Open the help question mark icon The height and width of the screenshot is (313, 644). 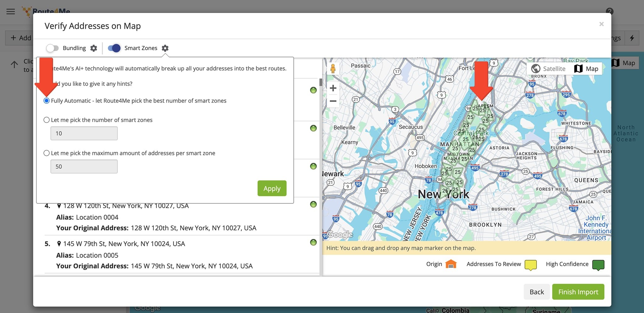click(x=609, y=11)
